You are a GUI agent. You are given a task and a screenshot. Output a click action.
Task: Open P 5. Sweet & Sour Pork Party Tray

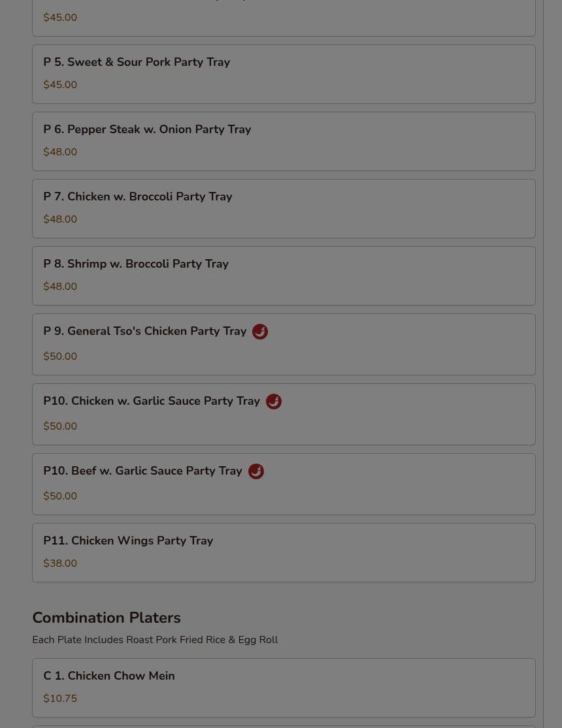[284, 74]
